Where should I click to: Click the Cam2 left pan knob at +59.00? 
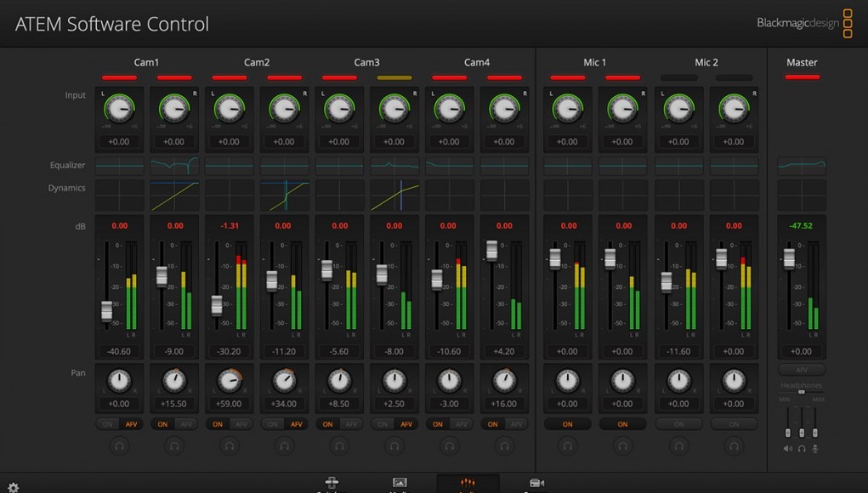pos(230,381)
